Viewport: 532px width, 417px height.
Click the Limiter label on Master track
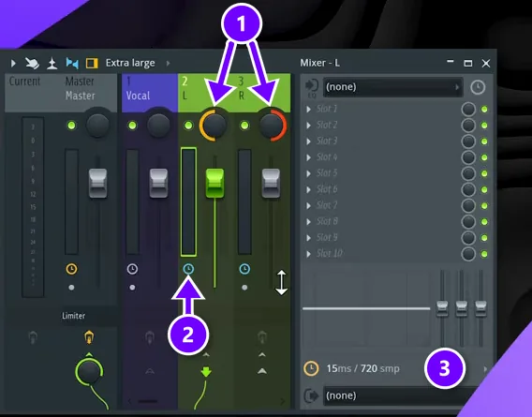74,316
